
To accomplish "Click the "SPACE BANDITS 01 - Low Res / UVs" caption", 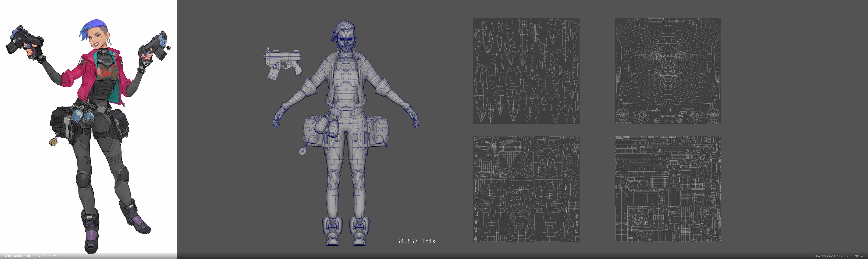I will [30, 256].
